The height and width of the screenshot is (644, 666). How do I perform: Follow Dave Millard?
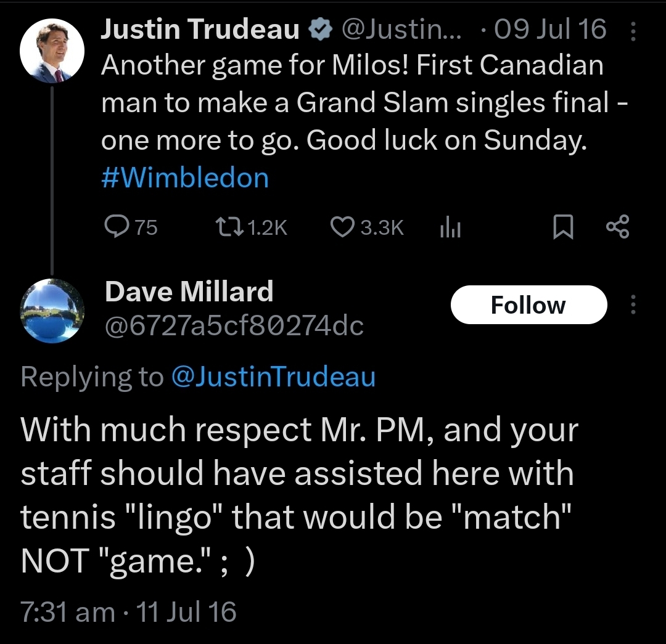pos(528,305)
